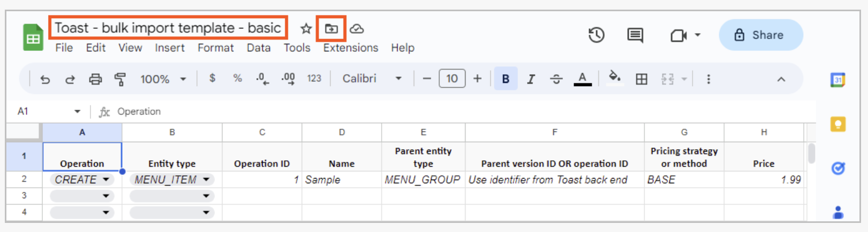Click the font size input field
Screen dimensions: 868x232
(x=452, y=79)
